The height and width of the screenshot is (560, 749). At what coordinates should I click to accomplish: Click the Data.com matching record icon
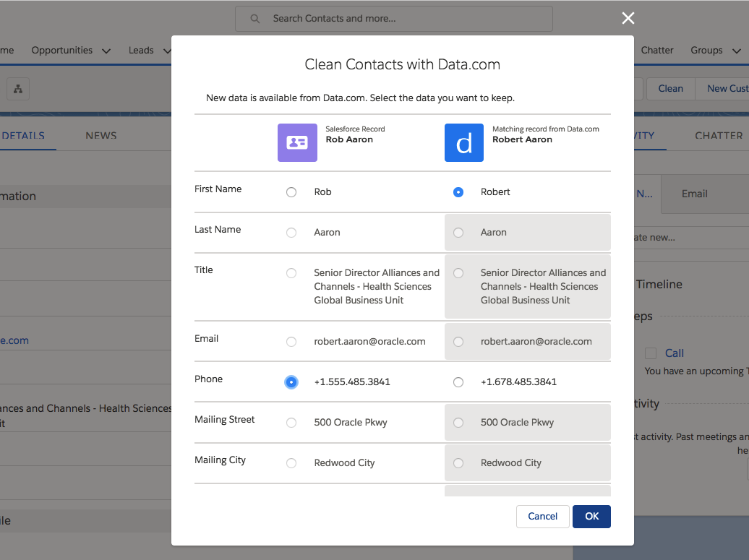(x=463, y=142)
